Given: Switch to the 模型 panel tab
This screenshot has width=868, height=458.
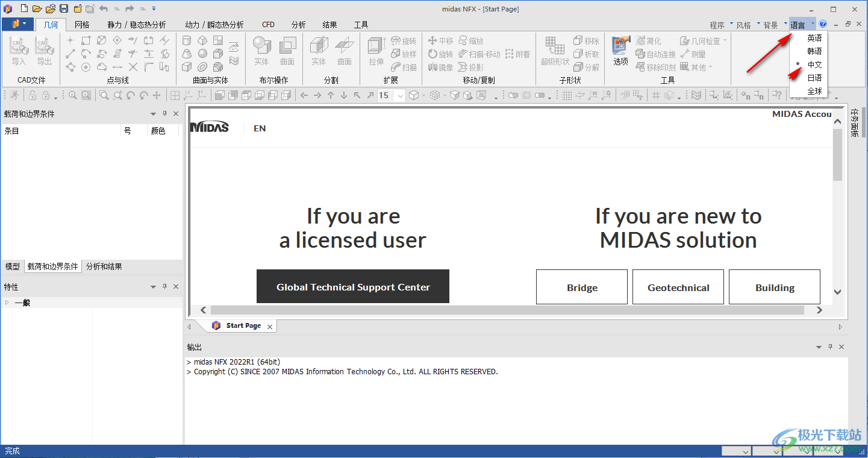Looking at the screenshot, I should [12, 266].
